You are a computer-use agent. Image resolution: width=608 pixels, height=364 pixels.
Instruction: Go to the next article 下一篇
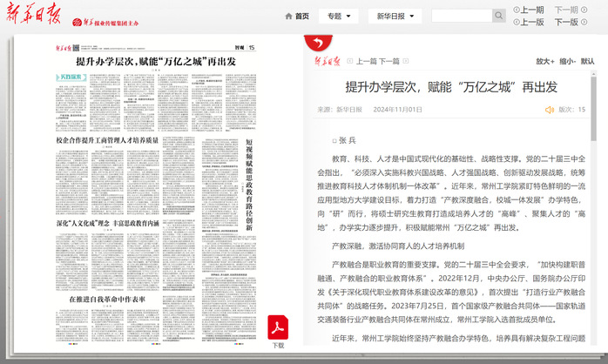pos(388,61)
